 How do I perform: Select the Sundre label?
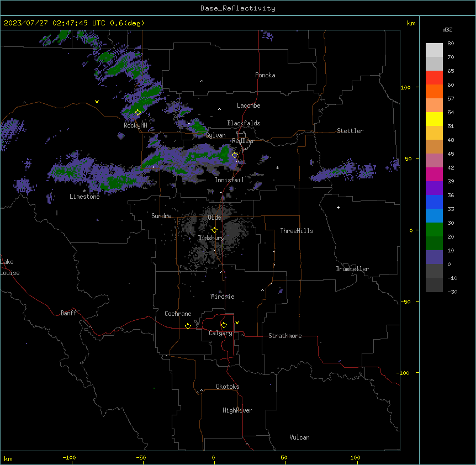pos(161,216)
